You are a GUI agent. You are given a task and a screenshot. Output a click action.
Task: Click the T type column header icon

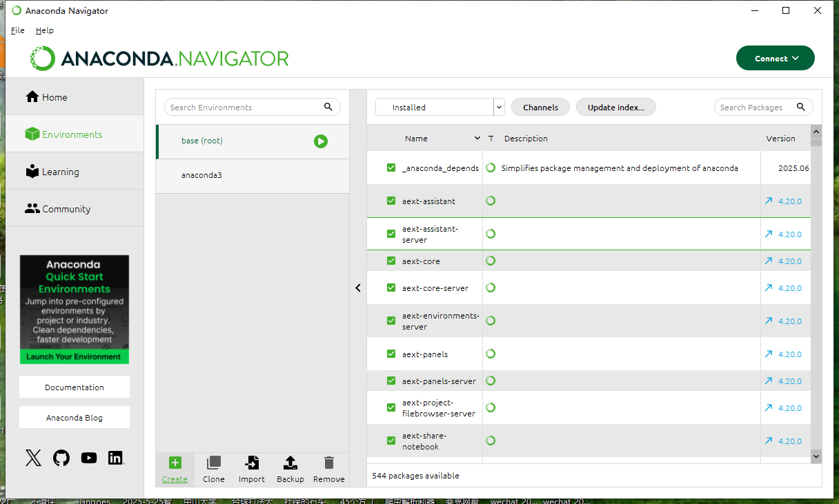pos(491,139)
